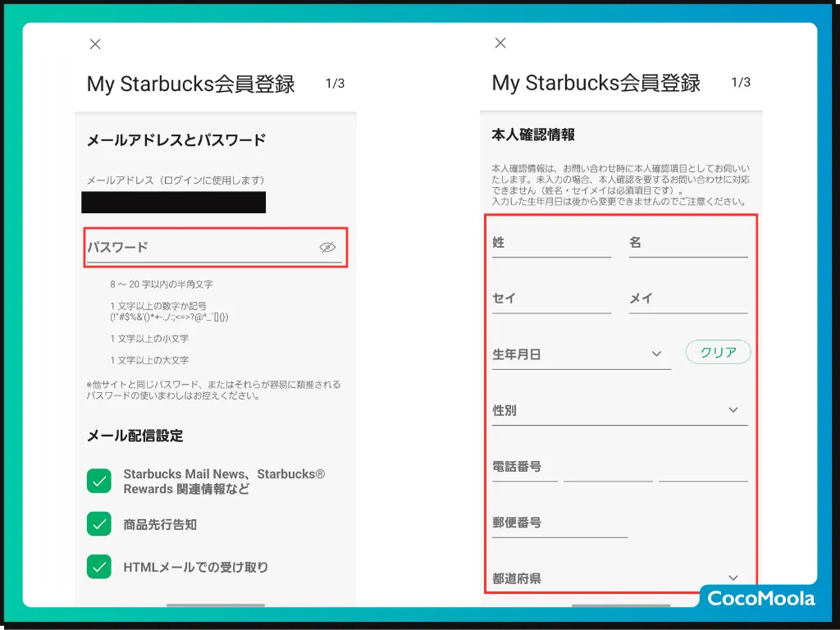Image resolution: width=840 pixels, height=630 pixels.
Task: Expand the 性別 gender dropdown
Action: (620, 411)
